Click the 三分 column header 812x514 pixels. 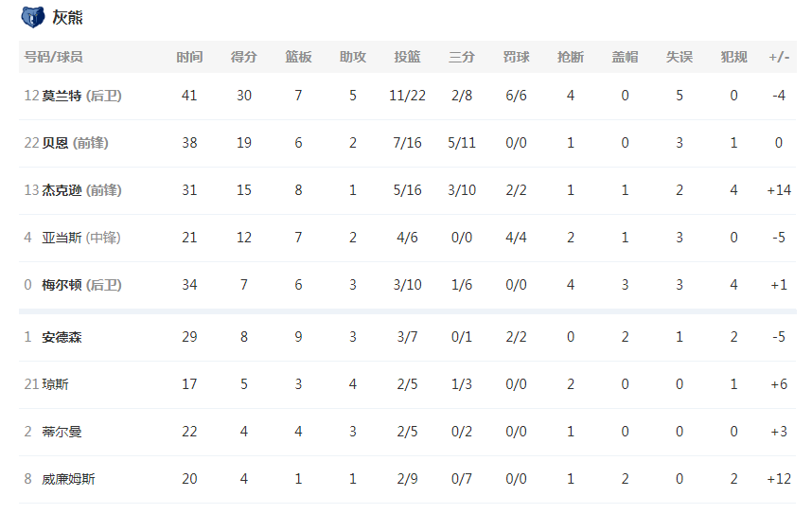[462, 57]
